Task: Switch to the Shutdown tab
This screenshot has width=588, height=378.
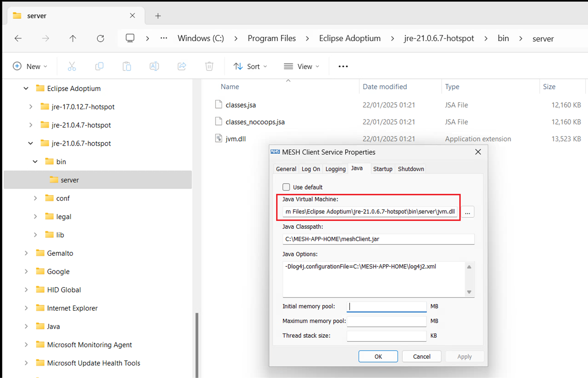Action: [411, 169]
